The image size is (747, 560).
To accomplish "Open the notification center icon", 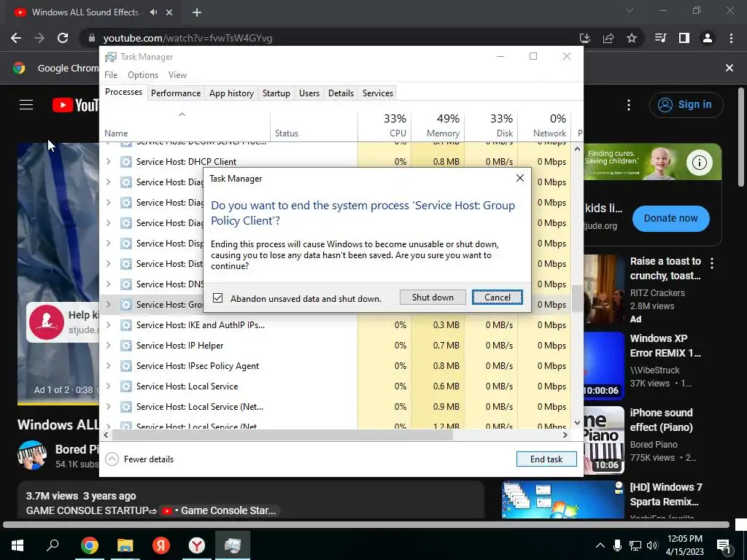I will click(723, 545).
